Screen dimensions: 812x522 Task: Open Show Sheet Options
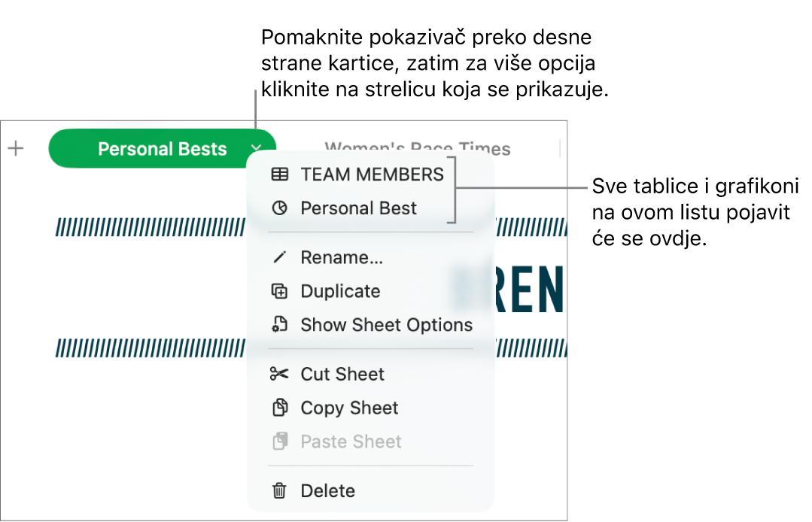[386, 325]
